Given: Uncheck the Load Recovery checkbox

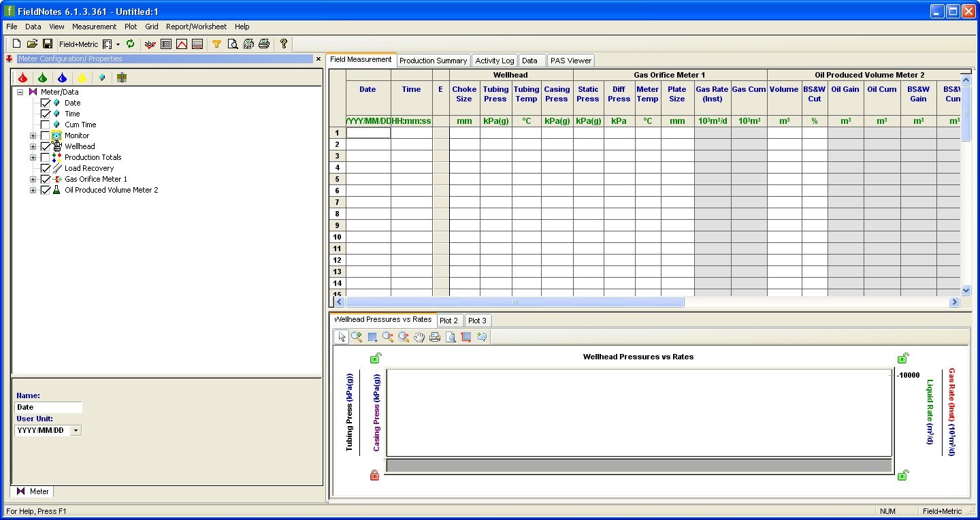Looking at the screenshot, I should (x=46, y=168).
